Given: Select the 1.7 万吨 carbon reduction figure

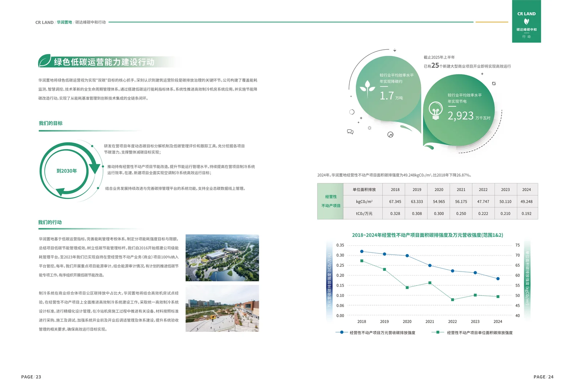Looking at the screenshot, I should click(x=391, y=96).
